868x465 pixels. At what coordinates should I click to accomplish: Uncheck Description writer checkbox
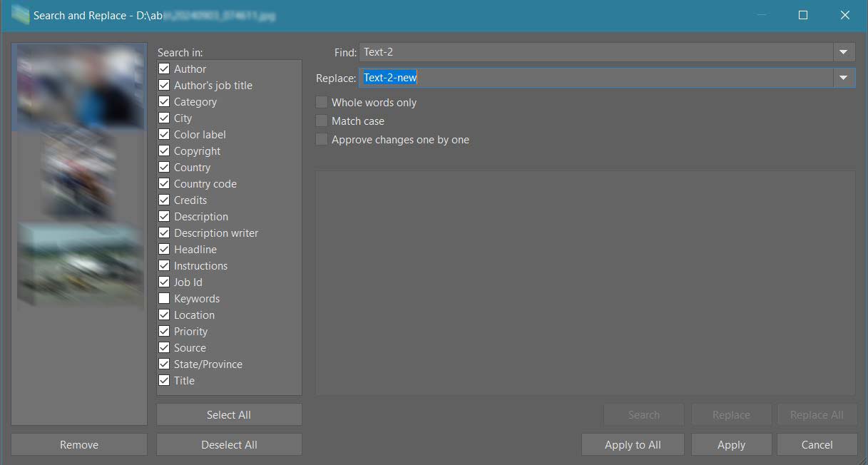pos(164,233)
